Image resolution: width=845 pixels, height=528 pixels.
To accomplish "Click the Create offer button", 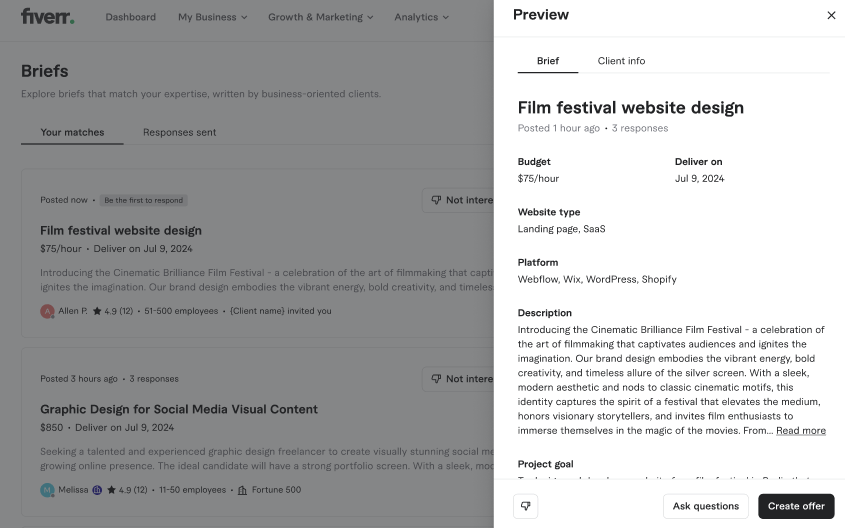I will coord(795,506).
